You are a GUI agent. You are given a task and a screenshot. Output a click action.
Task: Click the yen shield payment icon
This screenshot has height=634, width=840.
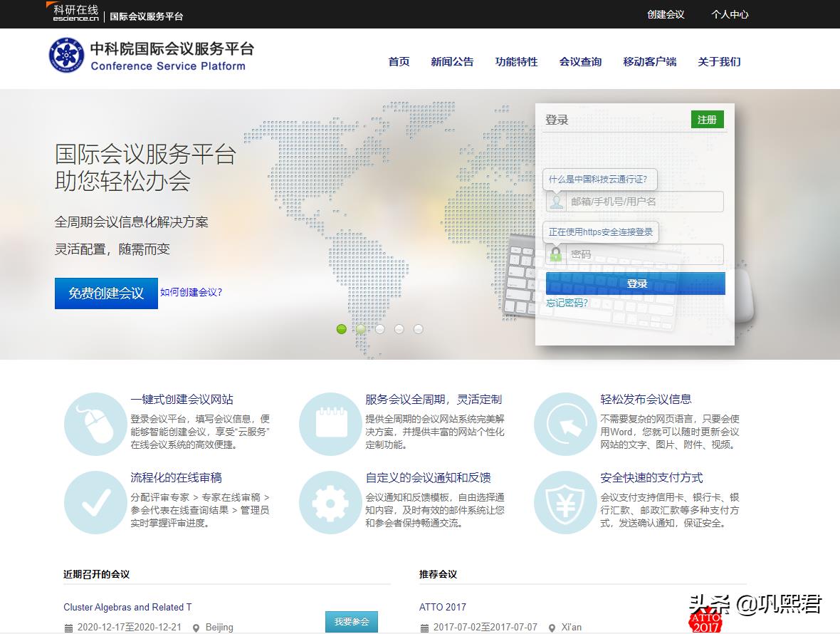click(x=565, y=503)
